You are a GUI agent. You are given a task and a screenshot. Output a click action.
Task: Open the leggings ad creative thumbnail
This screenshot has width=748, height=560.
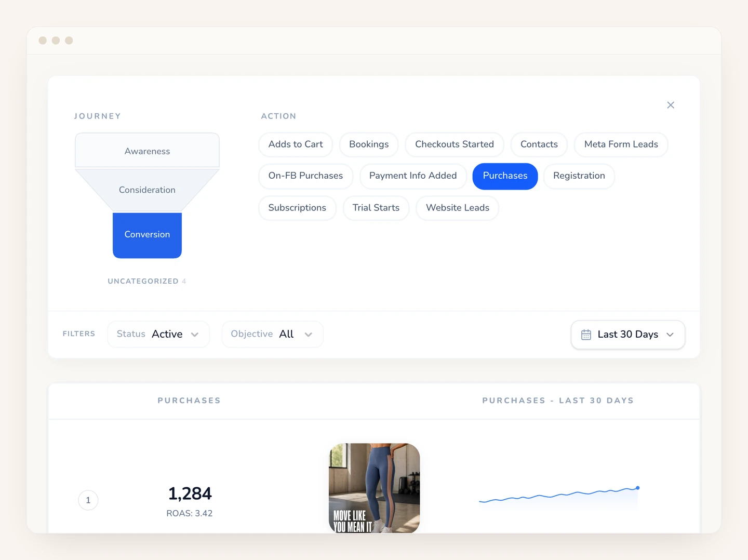pos(375,488)
